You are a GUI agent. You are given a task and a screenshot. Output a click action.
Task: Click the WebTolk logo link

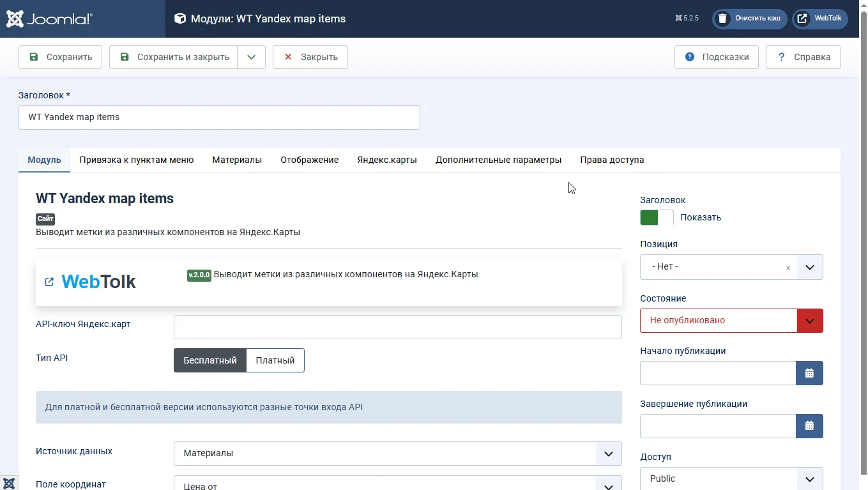coord(98,282)
